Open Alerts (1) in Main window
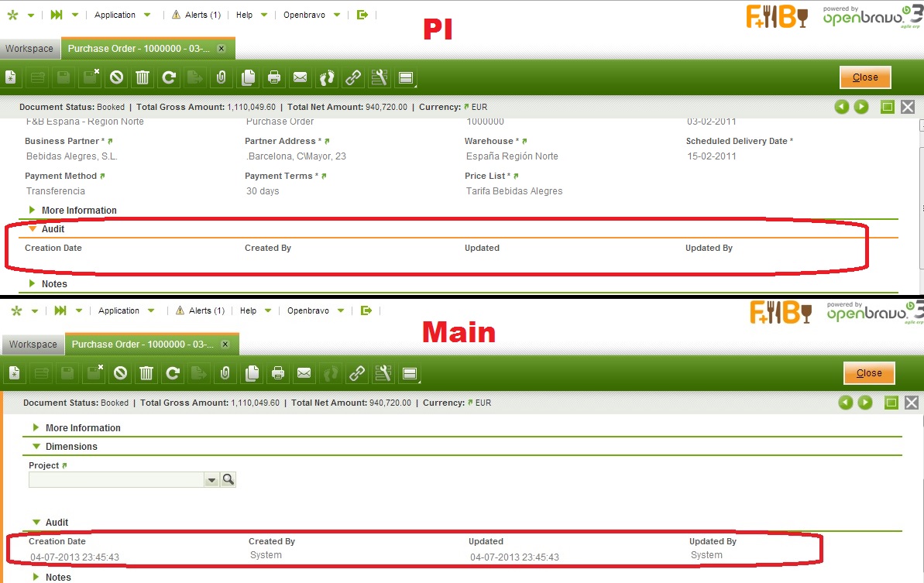 coord(201,310)
